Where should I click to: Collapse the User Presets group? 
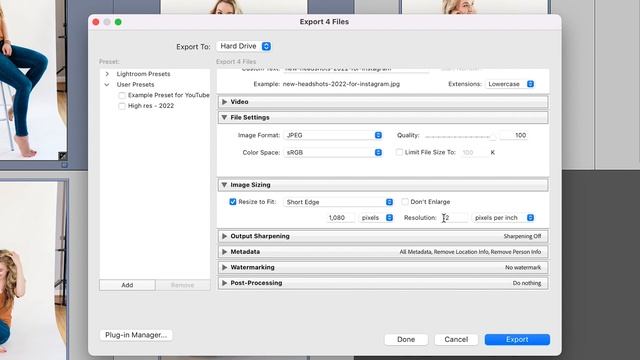tap(107, 84)
